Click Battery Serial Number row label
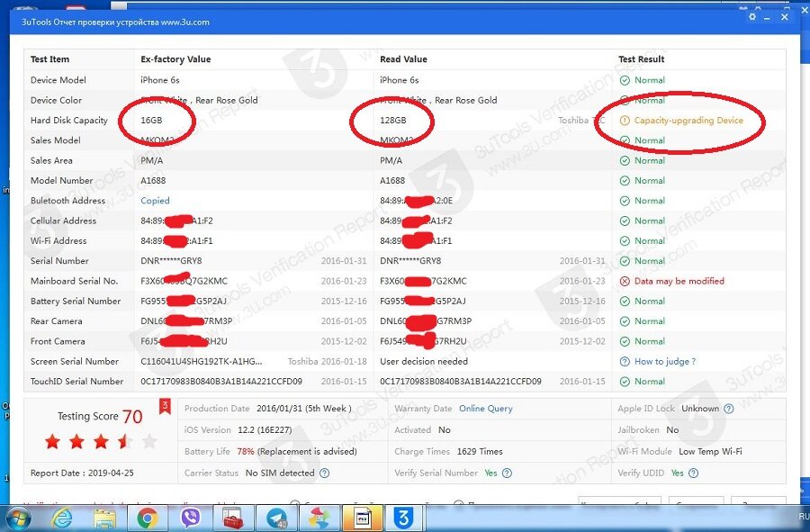810x532 pixels. [76, 302]
